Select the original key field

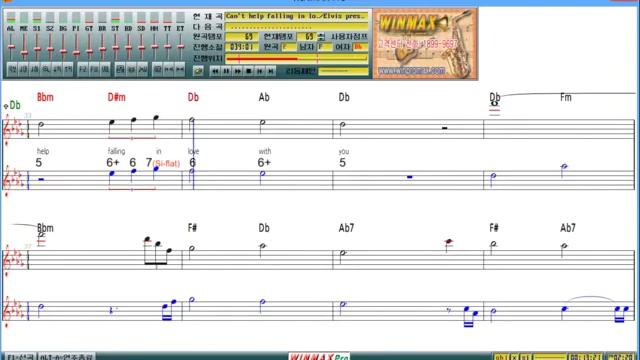coord(289,47)
